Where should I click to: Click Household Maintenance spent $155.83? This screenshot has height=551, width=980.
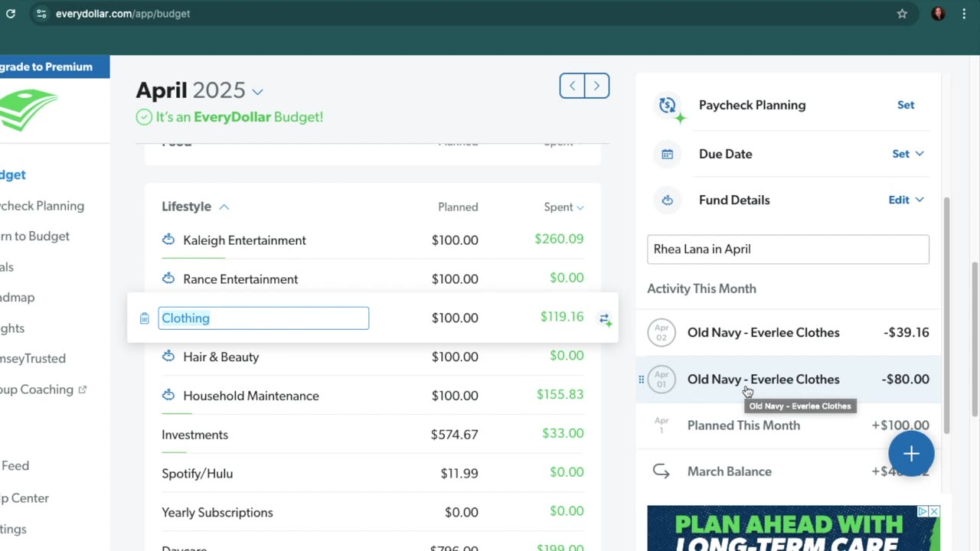click(x=560, y=394)
